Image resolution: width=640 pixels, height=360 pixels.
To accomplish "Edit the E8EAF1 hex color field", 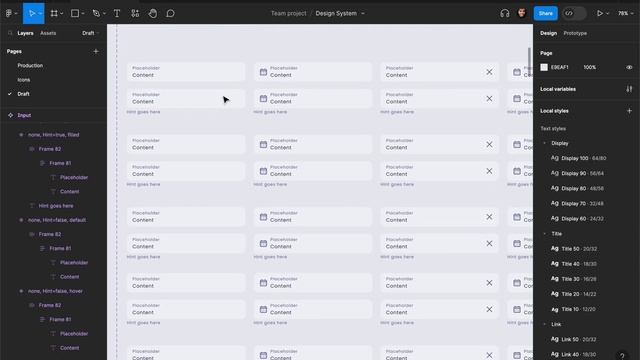I will (x=560, y=67).
